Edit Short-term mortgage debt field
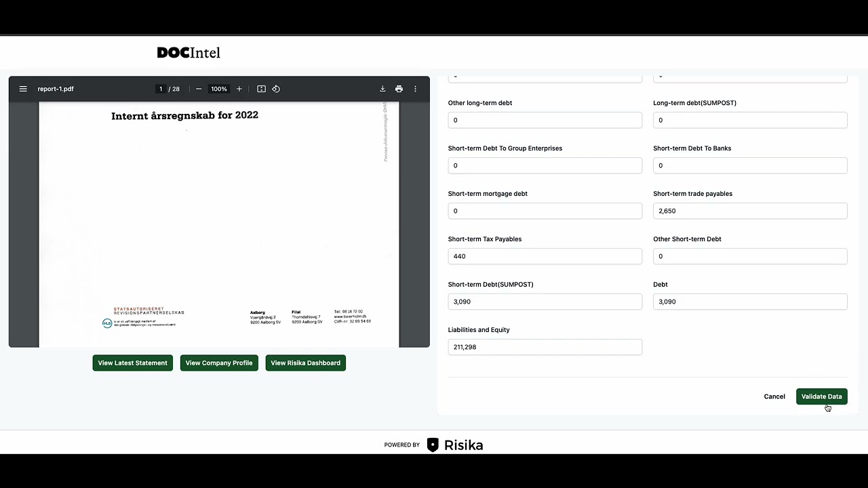The height and width of the screenshot is (488, 868). (545, 211)
